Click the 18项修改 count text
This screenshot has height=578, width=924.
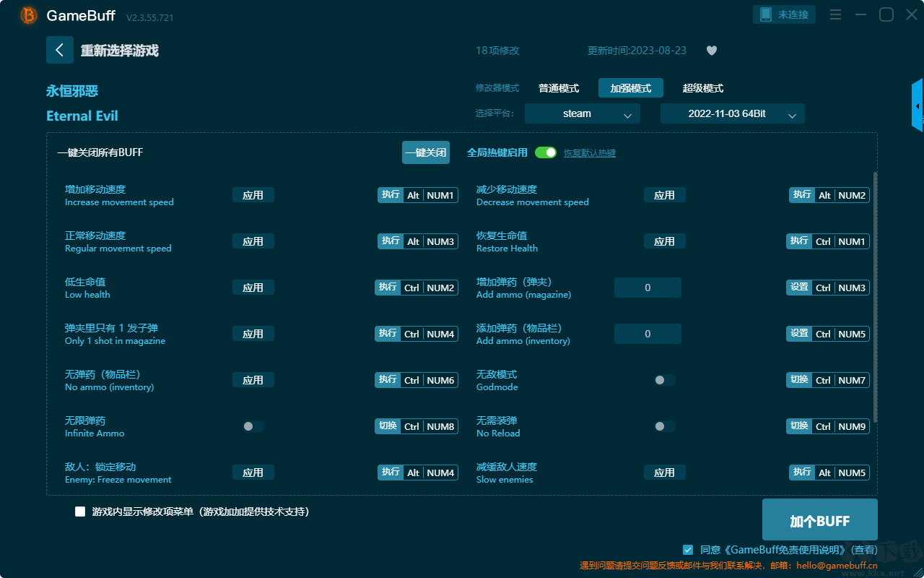pos(497,51)
